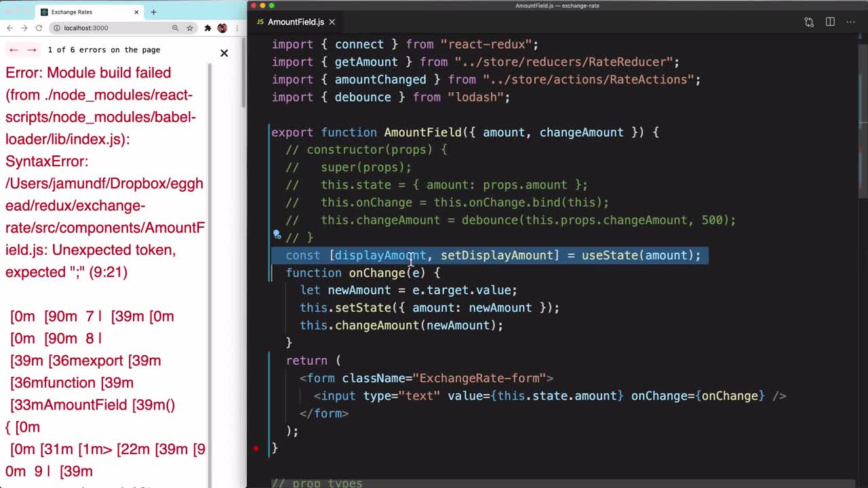Click the closing </form> tag
The height and width of the screenshot is (488, 868).
[x=324, y=413]
